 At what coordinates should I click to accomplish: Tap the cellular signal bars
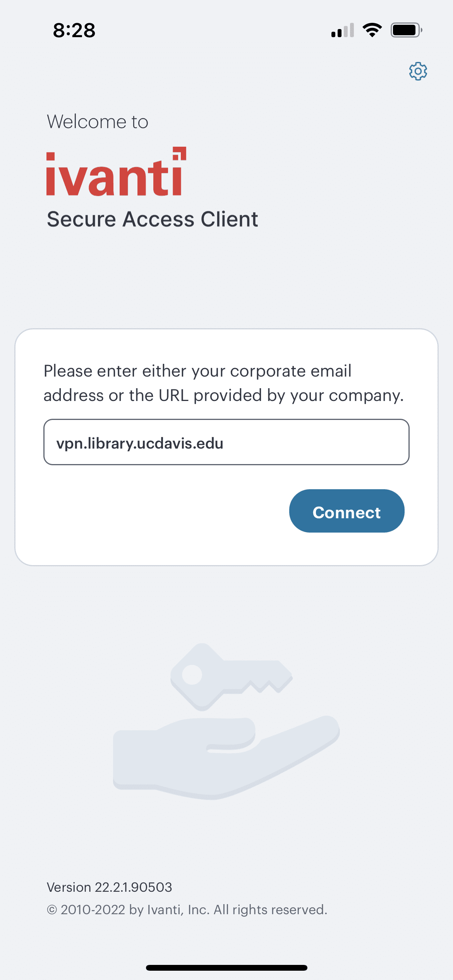(x=343, y=30)
